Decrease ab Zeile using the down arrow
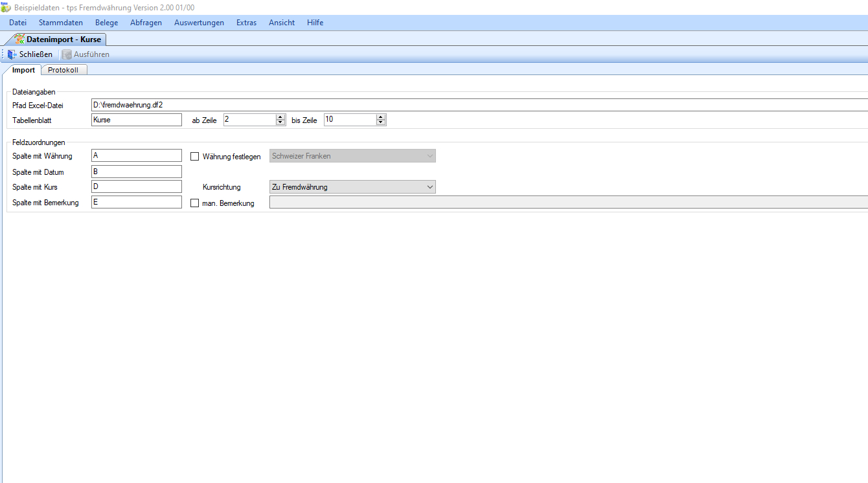This screenshot has width=868, height=483. pyautogui.click(x=280, y=122)
